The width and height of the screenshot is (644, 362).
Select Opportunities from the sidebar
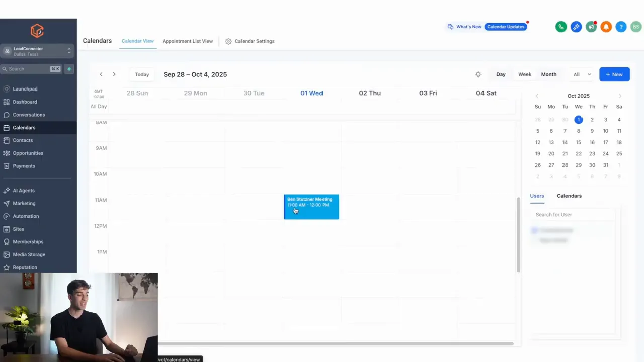coord(28,153)
